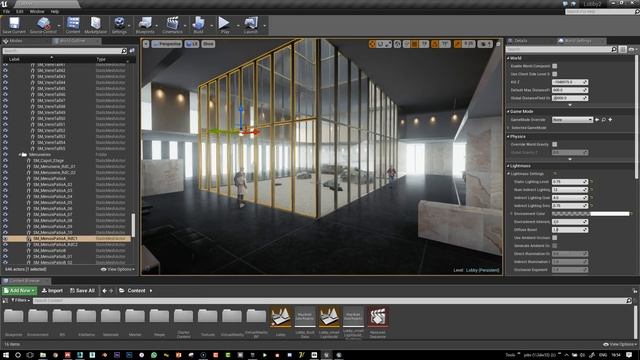Enable World Composition checkbox
The width and height of the screenshot is (640, 360).
[555, 66]
